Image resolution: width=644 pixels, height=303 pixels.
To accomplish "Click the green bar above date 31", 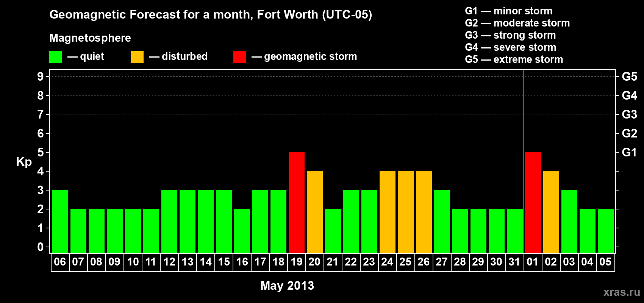I will tap(515, 231).
